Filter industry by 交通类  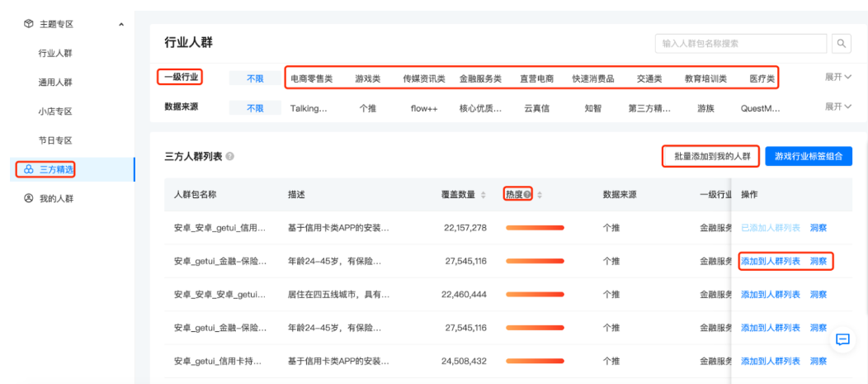pos(649,78)
